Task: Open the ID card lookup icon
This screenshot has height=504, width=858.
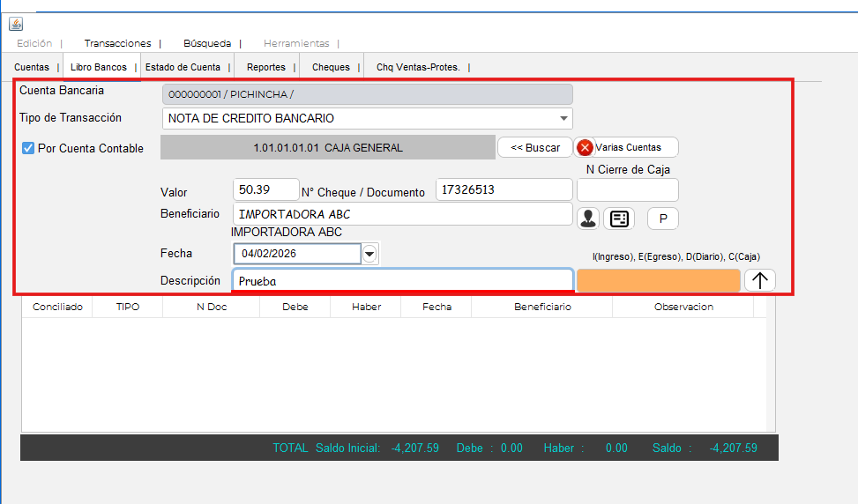Action: 619,219
